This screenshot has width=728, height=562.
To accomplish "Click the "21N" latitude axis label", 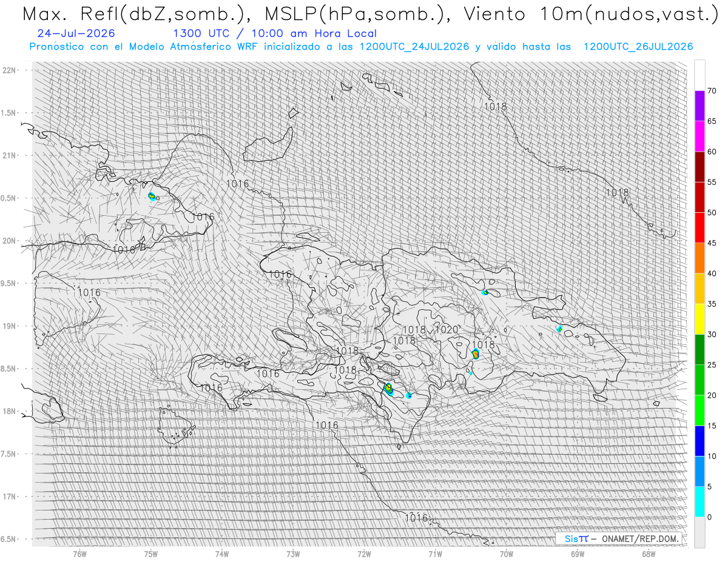I will pos(8,155).
